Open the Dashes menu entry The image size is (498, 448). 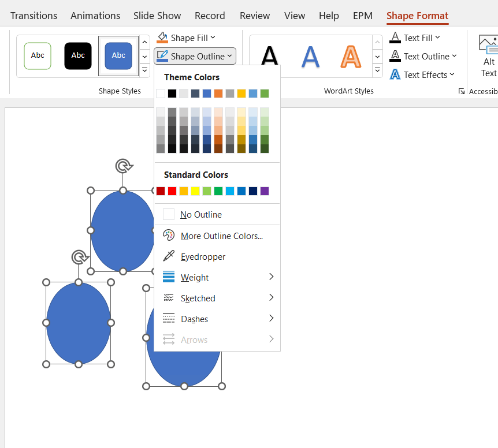(217, 319)
